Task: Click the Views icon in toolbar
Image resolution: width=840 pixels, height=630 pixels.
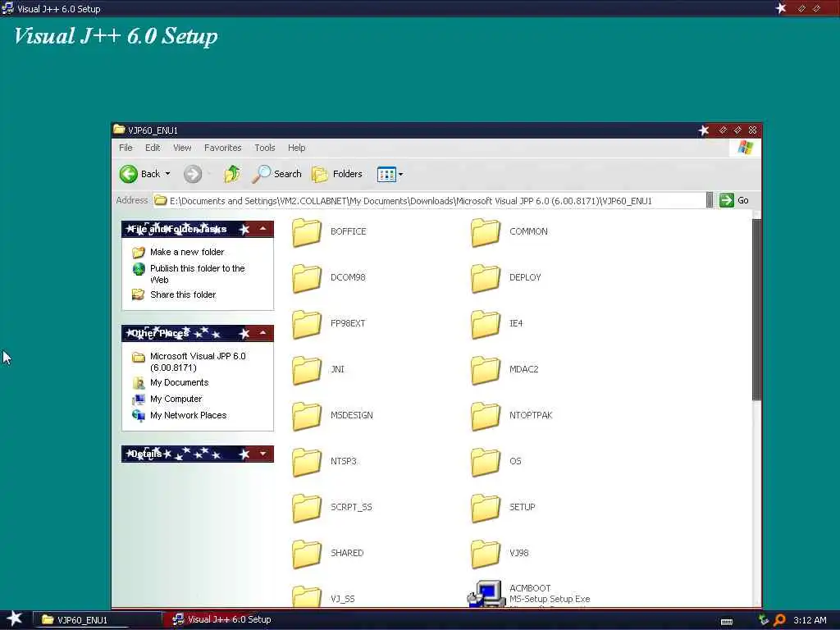Action: click(x=386, y=174)
